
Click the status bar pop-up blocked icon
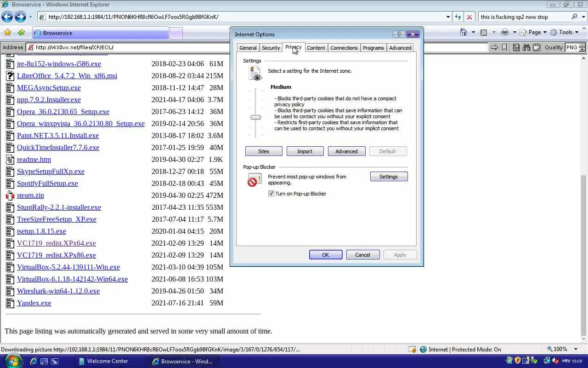point(413,350)
